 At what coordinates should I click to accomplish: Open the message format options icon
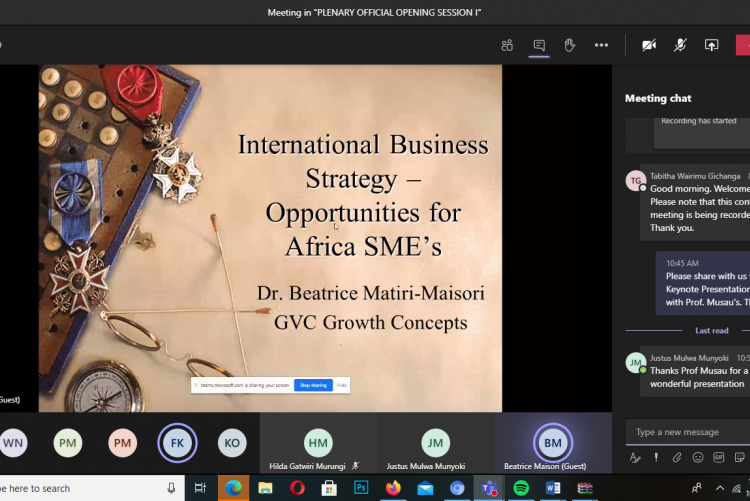point(635,458)
